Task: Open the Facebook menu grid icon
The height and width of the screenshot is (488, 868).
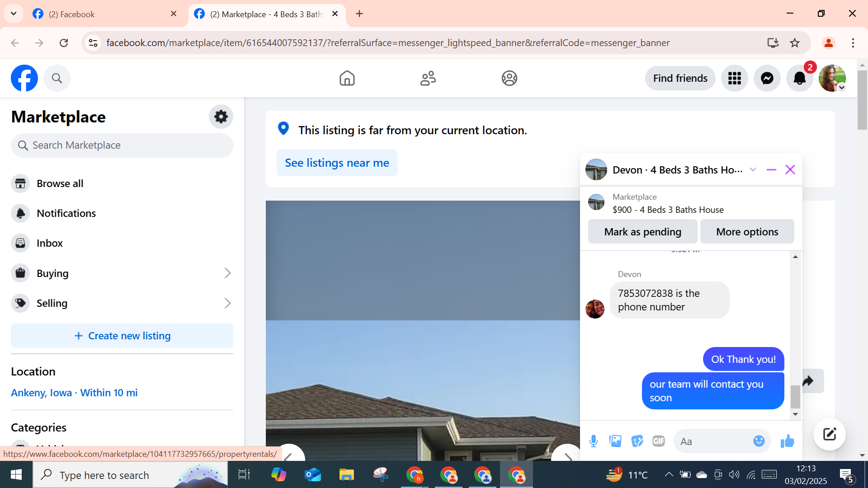Action: click(x=735, y=78)
